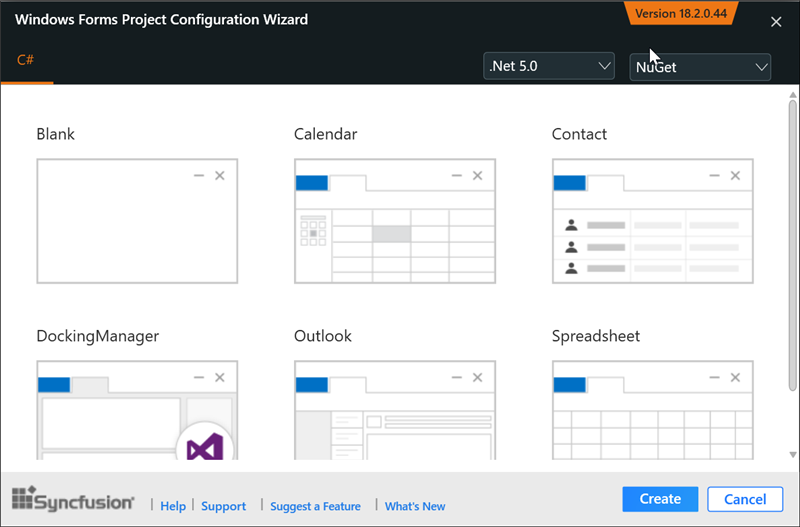Click the Create button

click(660, 499)
